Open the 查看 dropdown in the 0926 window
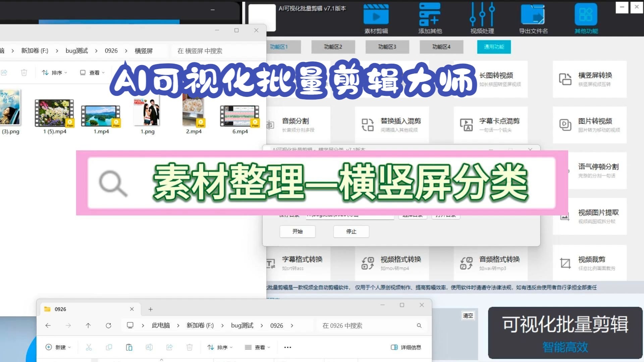 click(x=258, y=347)
